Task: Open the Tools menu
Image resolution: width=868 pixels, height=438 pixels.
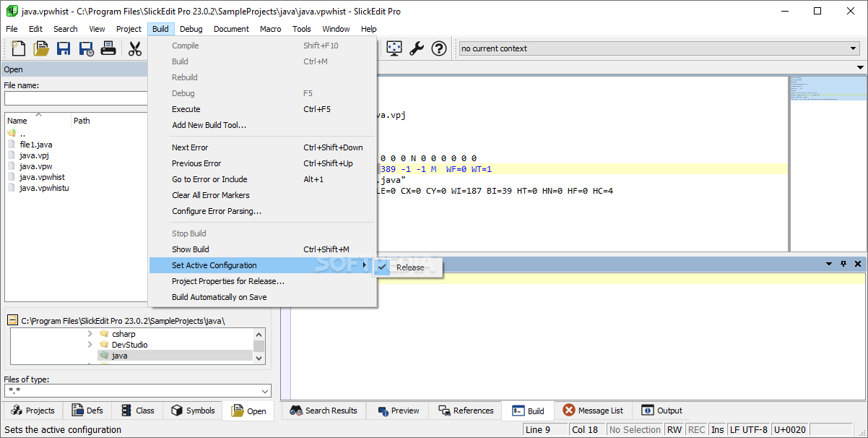Action: click(x=302, y=29)
